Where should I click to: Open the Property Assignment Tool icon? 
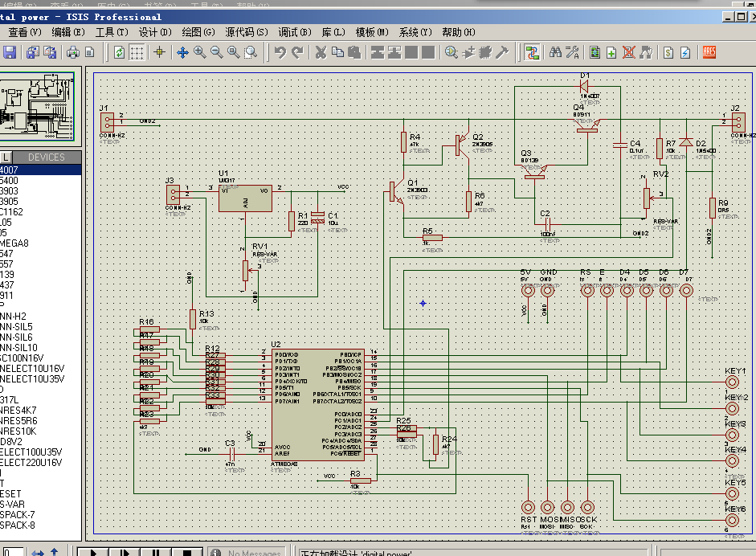572,52
